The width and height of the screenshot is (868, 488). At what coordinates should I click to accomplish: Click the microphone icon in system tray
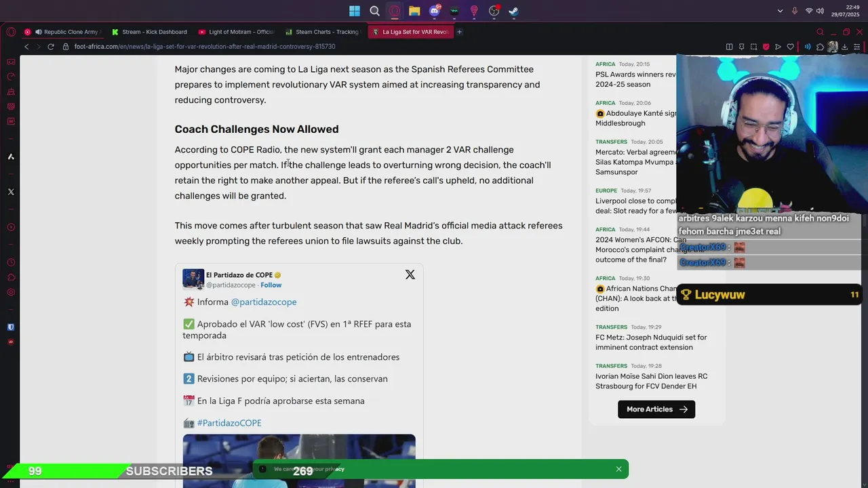[795, 11]
